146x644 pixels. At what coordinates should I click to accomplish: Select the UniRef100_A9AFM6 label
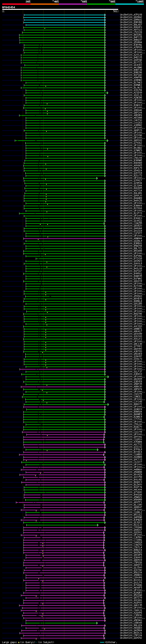pos(131,77)
